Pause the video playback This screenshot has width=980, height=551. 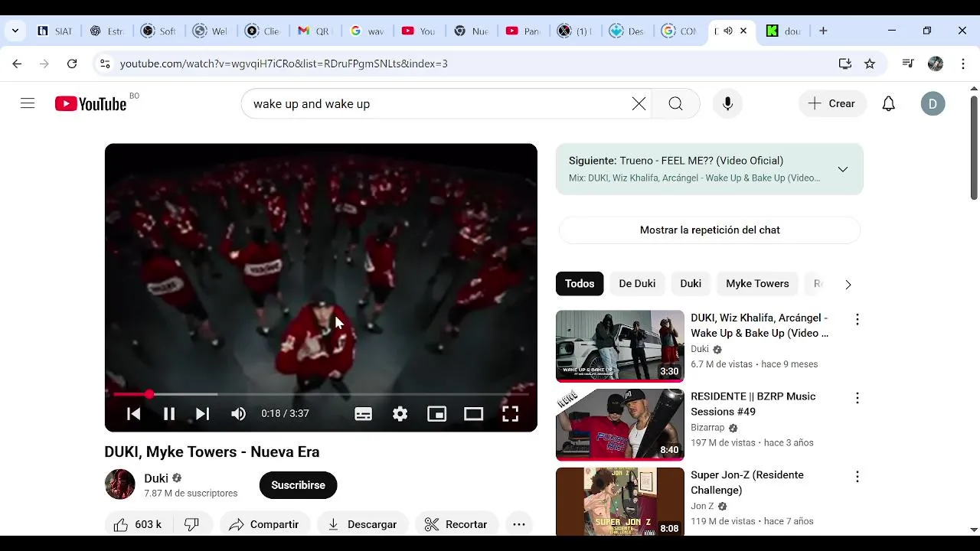tap(169, 414)
